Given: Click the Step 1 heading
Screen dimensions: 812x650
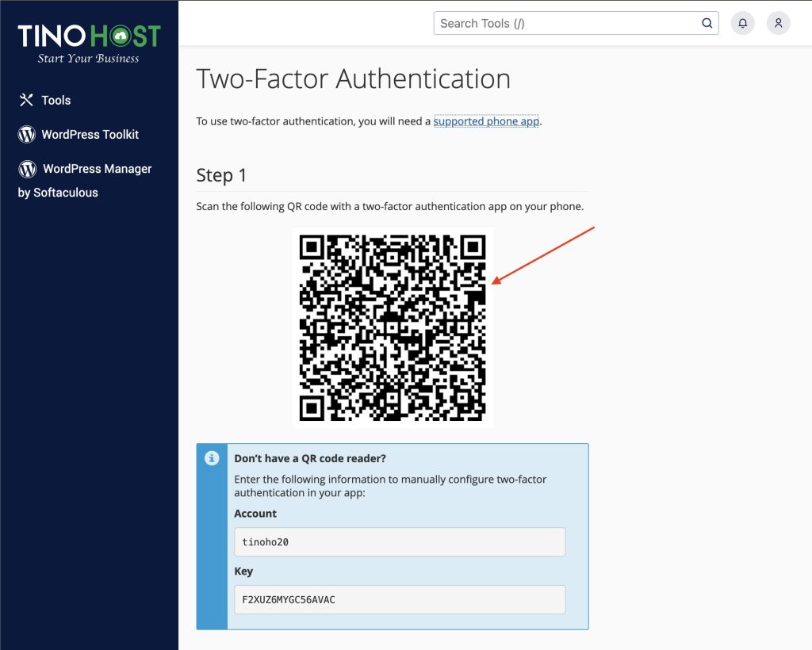Looking at the screenshot, I should [221, 175].
